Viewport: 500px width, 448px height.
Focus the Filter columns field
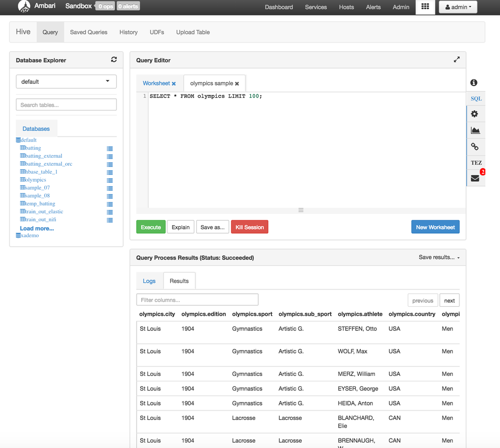pos(197,300)
